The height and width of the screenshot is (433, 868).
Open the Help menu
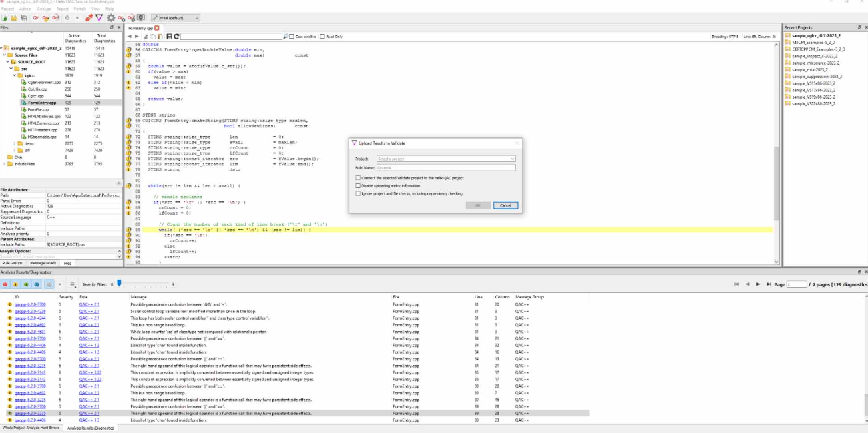point(110,9)
